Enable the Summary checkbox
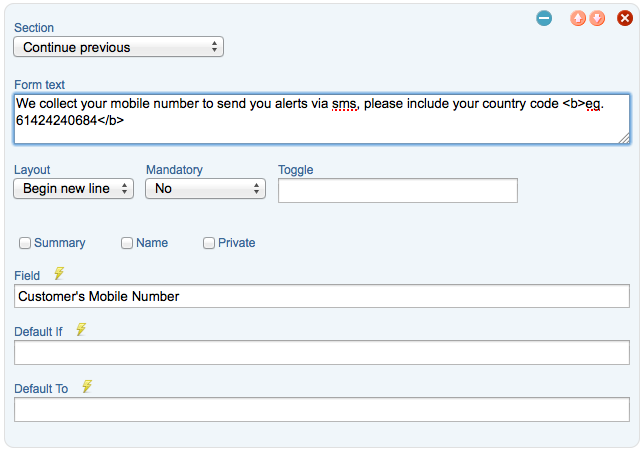643x452 pixels. (25, 243)
